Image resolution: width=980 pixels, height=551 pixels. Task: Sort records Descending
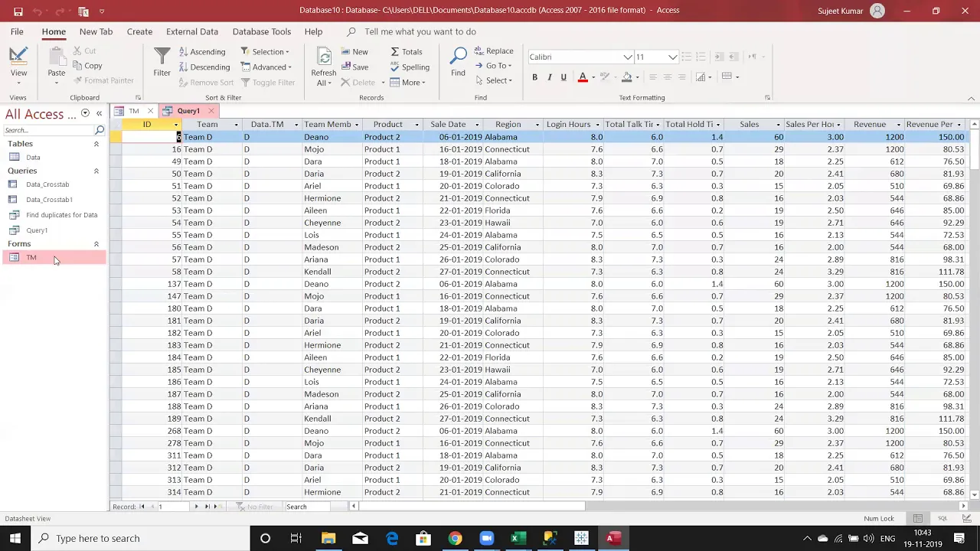(x=204, y=67)
